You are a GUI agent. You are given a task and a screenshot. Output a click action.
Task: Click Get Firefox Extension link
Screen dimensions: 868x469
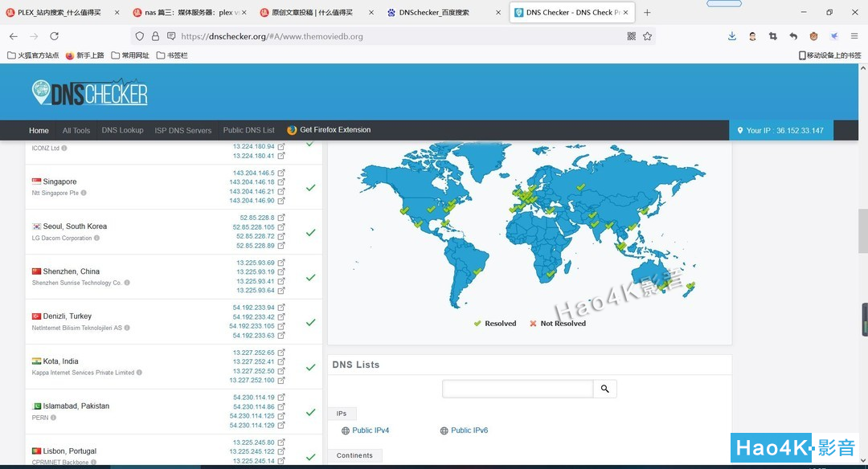(329, 130)
